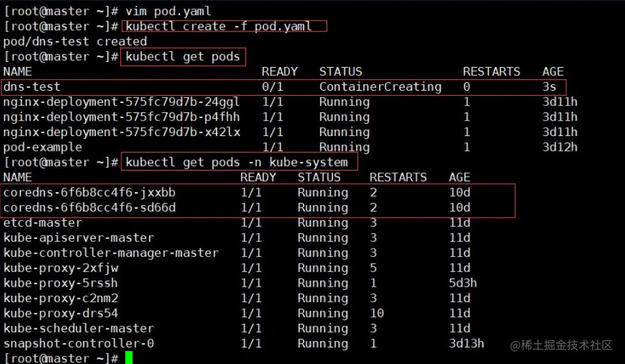This screenshot has height=364, width=625.
Task: Click the RESTARTS header in first pods table
Action: pos(491,72)
